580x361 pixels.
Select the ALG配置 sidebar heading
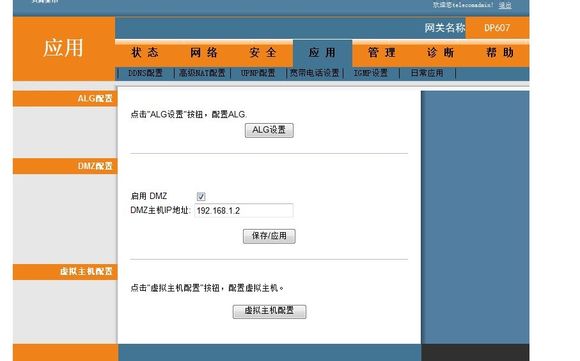(95, 98)
